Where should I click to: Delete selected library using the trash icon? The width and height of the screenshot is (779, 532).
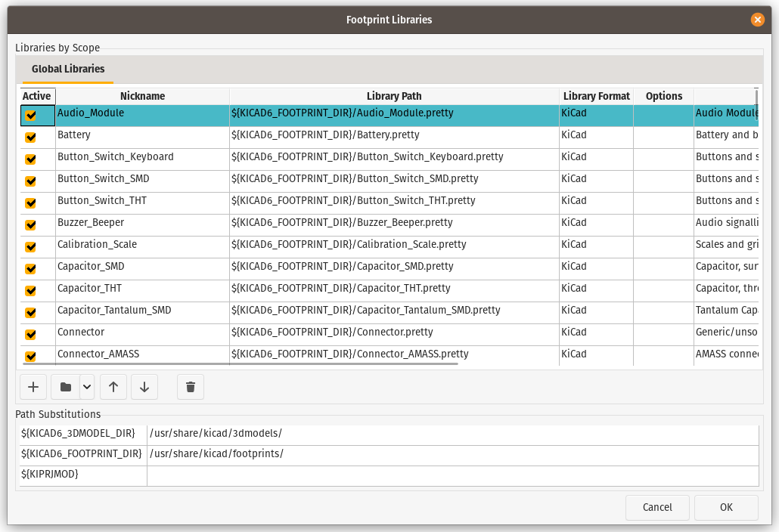click(190, 386)
